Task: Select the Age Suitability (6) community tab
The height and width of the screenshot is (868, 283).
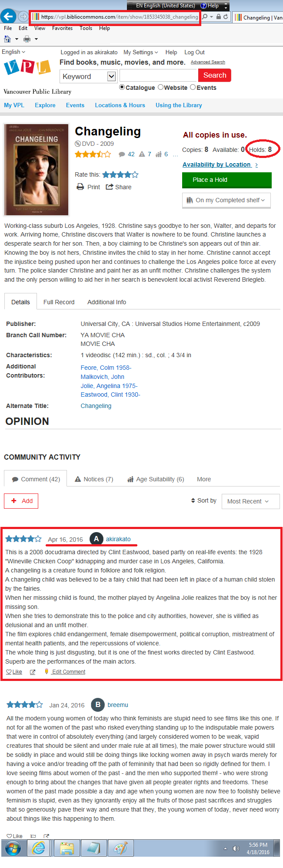Action: pyautogui.click(x=156, y=479)
